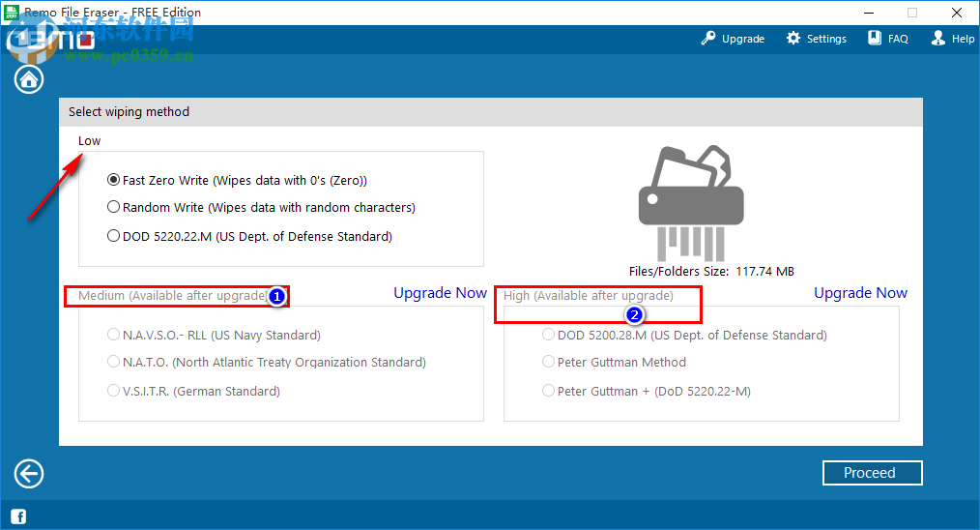Open the Facebook icon link
This screenshot has width=980, height=530.
coord(18,516)
